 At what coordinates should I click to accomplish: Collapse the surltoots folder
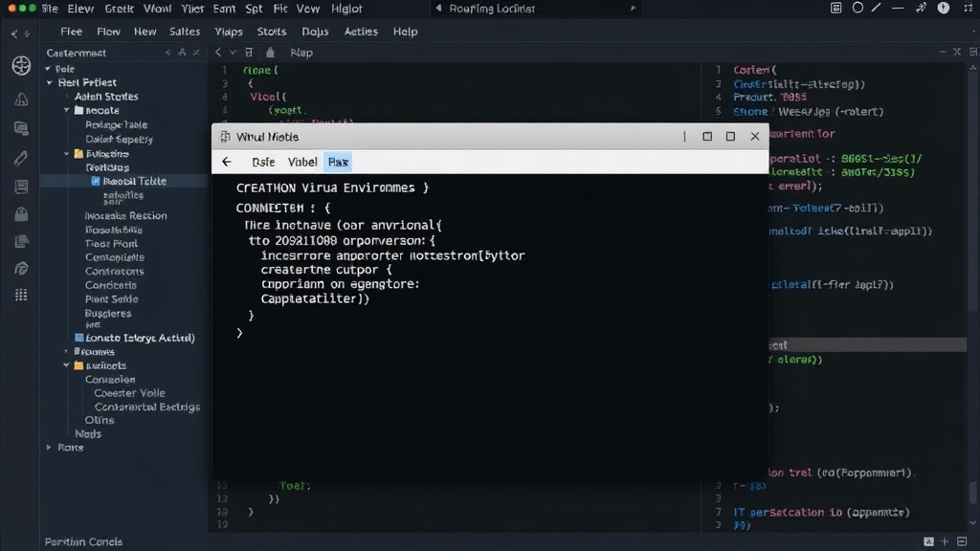(x=67, y=364)
